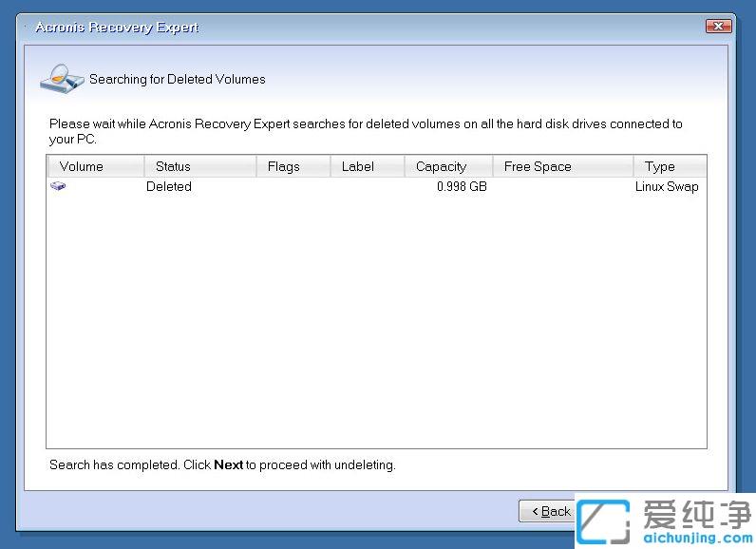This screenshot has width=756, height=549.
Task: Select the deleted volume drive icon
Action: pyautogui.click(x=58, y=186)
